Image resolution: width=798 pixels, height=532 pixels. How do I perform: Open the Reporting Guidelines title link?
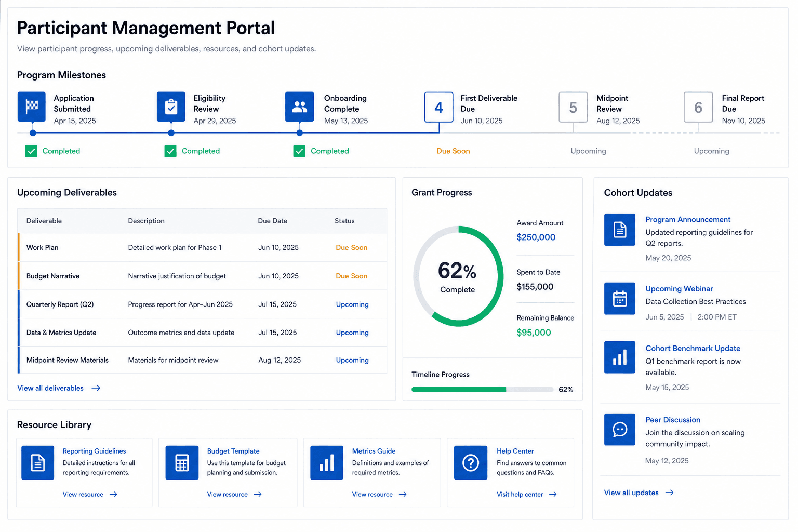click(94, 451)
